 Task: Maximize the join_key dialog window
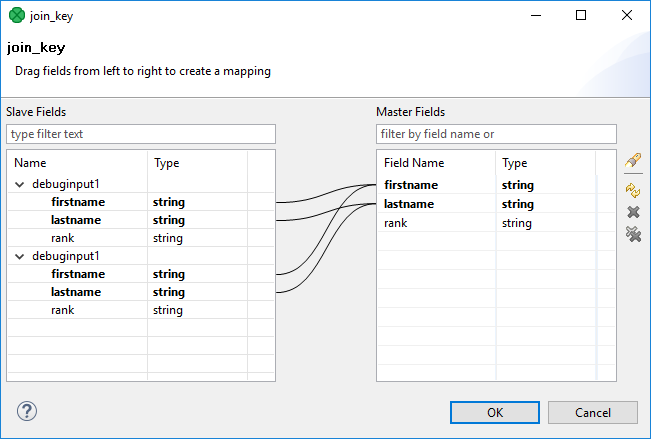(581, 16)
